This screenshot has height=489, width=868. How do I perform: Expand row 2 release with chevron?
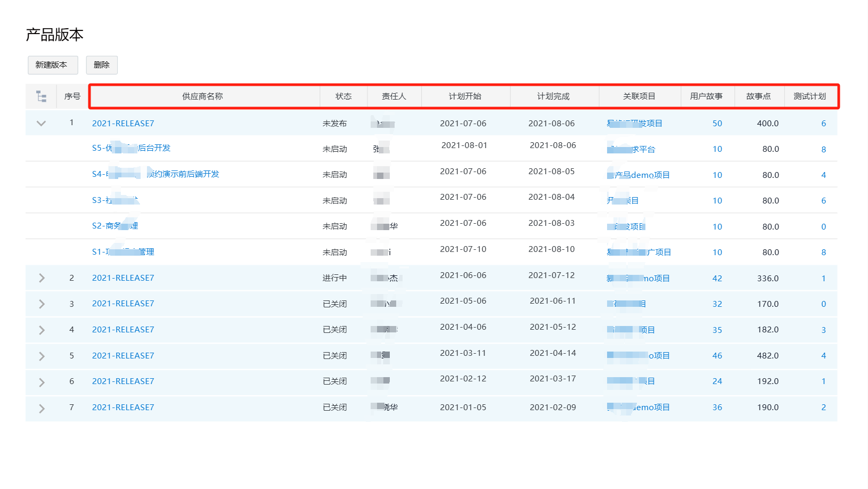click(x=42, y=278)
